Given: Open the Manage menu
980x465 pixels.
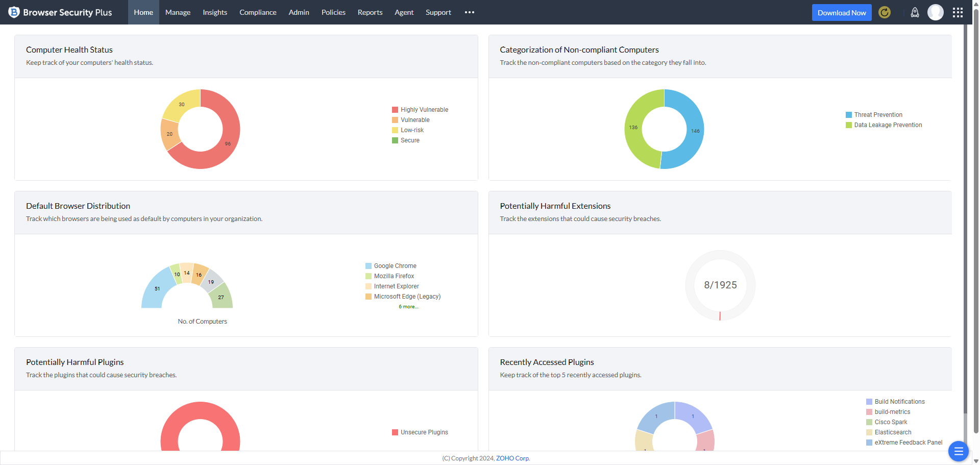Looking at the screenshot, I should coord(178,12).
